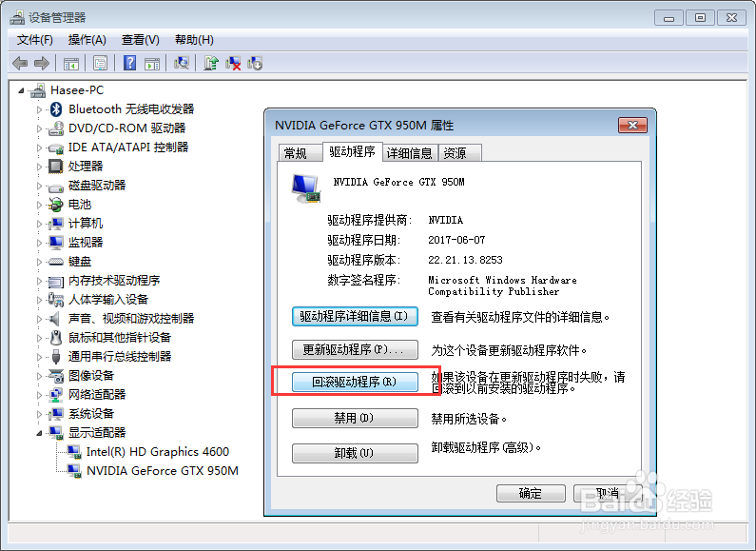Open the 文件(F) menu

35,40
